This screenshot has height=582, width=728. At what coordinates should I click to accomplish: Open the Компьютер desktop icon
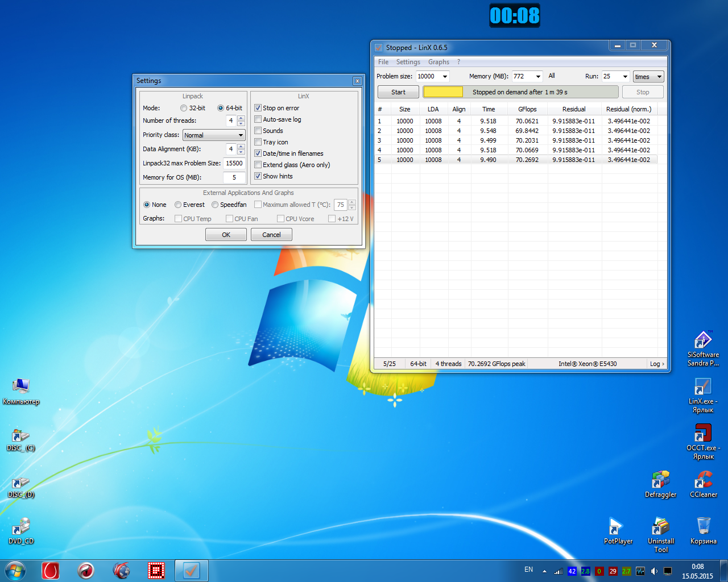21,391
